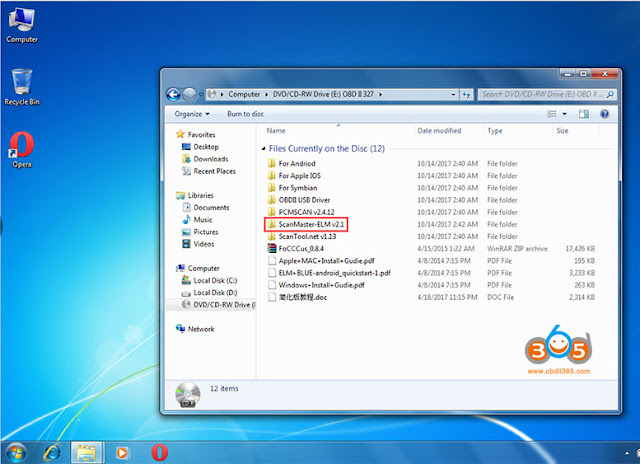Click the Change your view icon

(x=552, y=114)
